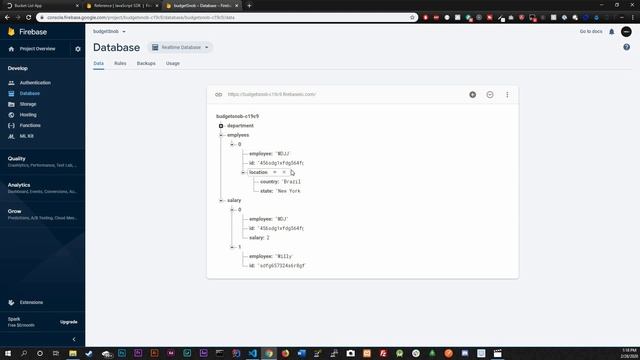Switch to JavaScript SDK Reference tab
640x360 pixels.
click(122, 6)
